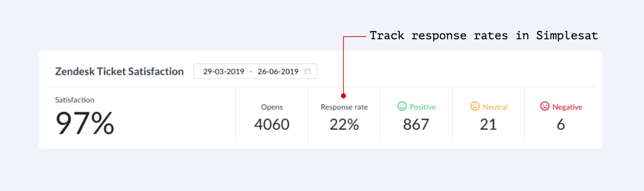Select the start date 29-03-2019
Viewport: 644px width, 191px height.
223,72
